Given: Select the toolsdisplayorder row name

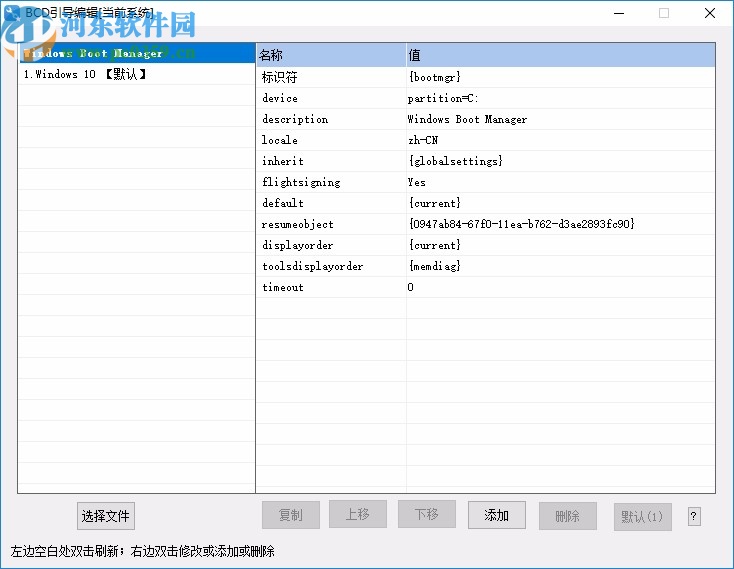Looking at the screenshot, I should (313, 266).
